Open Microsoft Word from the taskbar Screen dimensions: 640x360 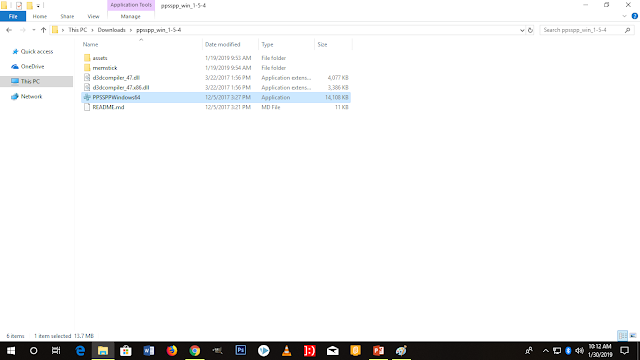[x=149, y=351]
